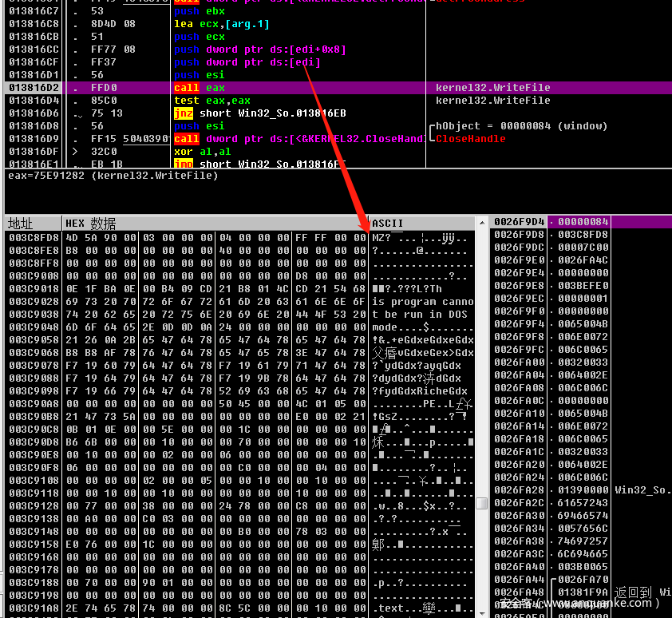Select dump address 003C8FD8 row
Viewport: 672px width, 618px height.
tap(34, 238)
